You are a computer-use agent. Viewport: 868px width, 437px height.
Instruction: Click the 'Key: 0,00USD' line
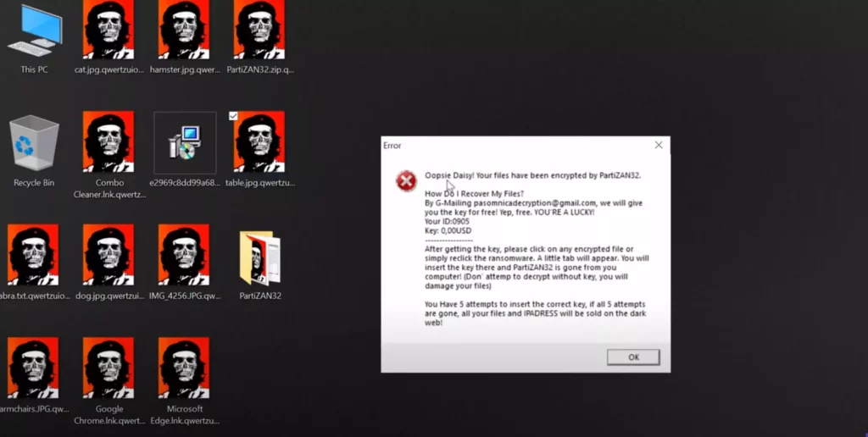448,230
